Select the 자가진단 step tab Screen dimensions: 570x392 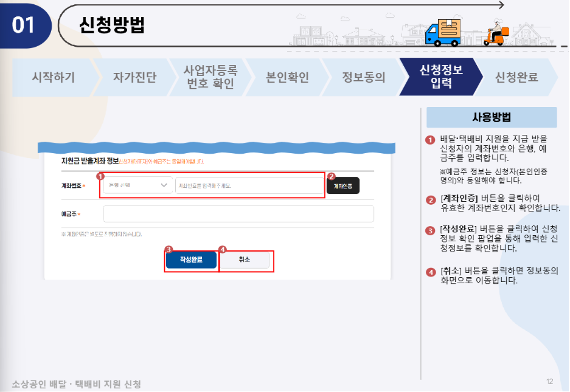coord(134,77)
